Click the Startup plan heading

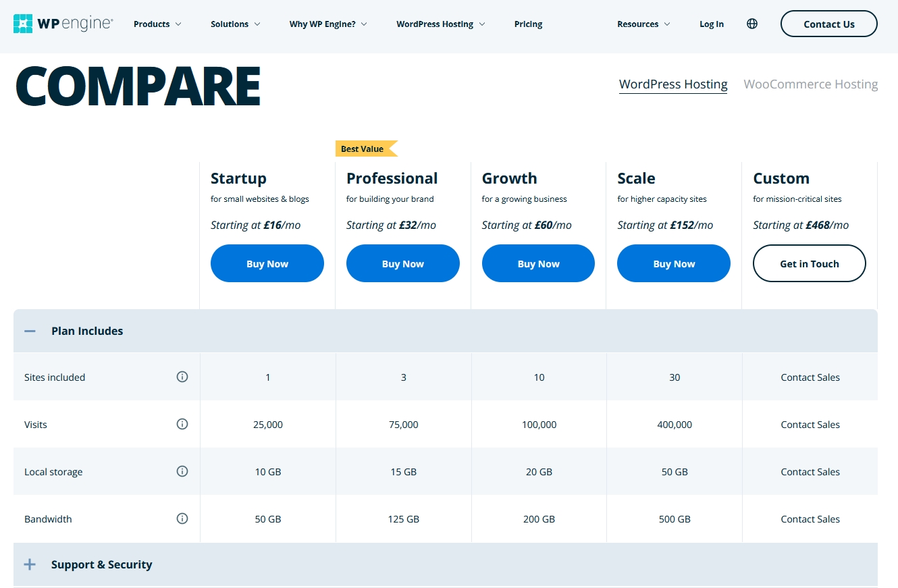[x=238, y=178]
